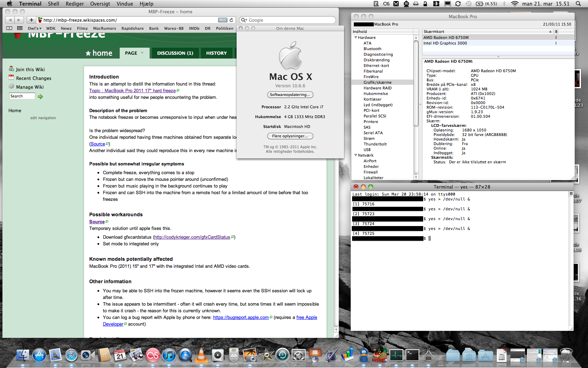Open the PAGE tab dropdown arrow
588x368 pixels.
click(142, 53)
